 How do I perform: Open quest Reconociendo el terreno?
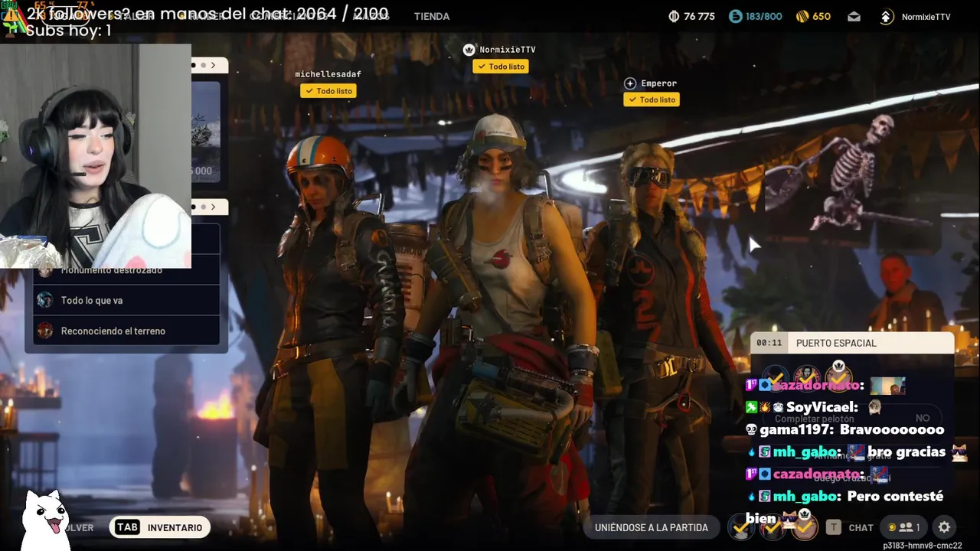(126, 331)
